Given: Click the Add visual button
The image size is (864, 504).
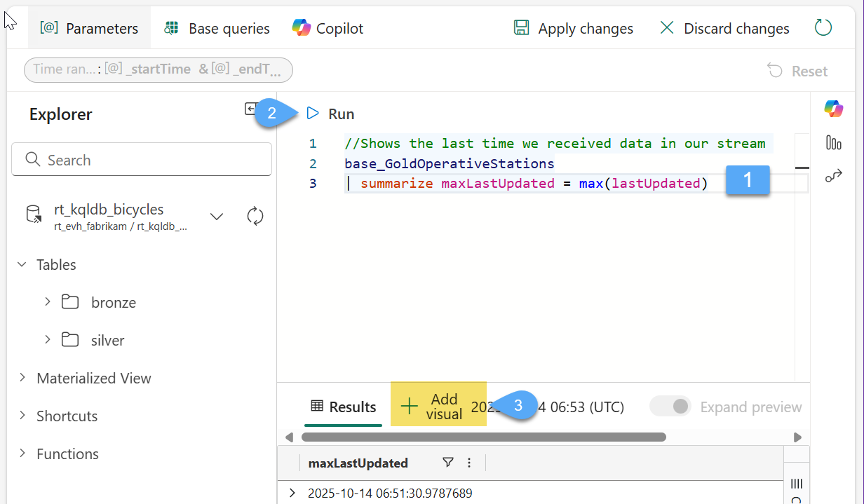Looking at the screenshot, I should tap(438, 407).
